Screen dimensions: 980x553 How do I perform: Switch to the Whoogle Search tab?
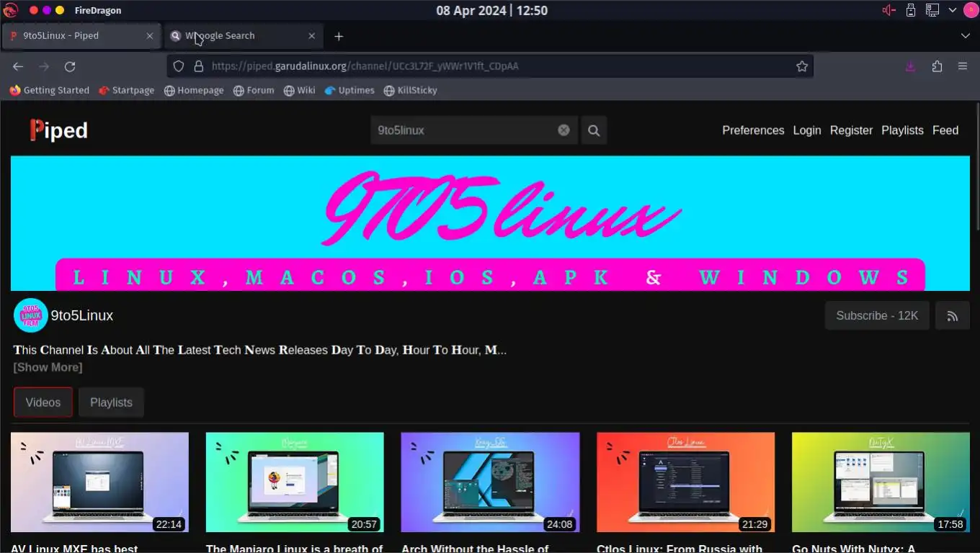[243, 35]
